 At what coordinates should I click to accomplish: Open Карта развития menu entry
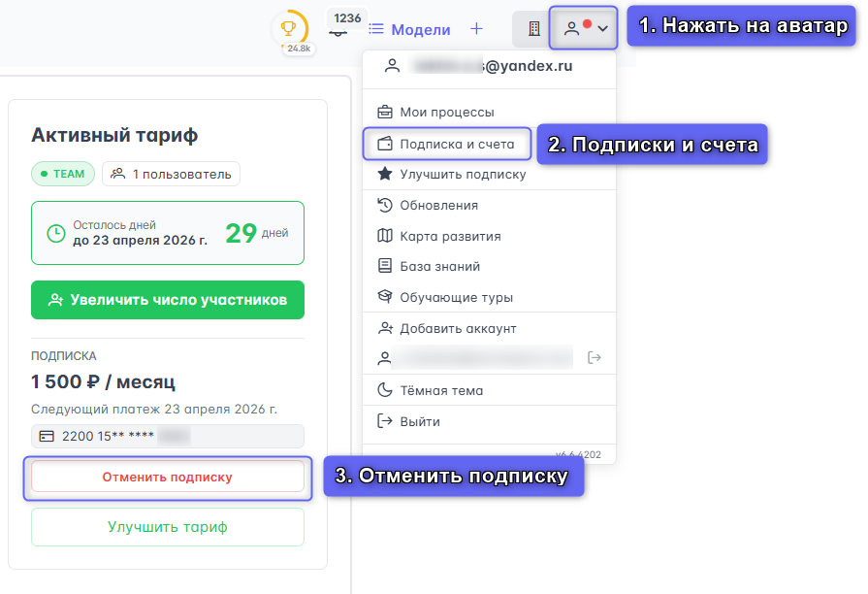pyautogui.click(x=450, y=236)
